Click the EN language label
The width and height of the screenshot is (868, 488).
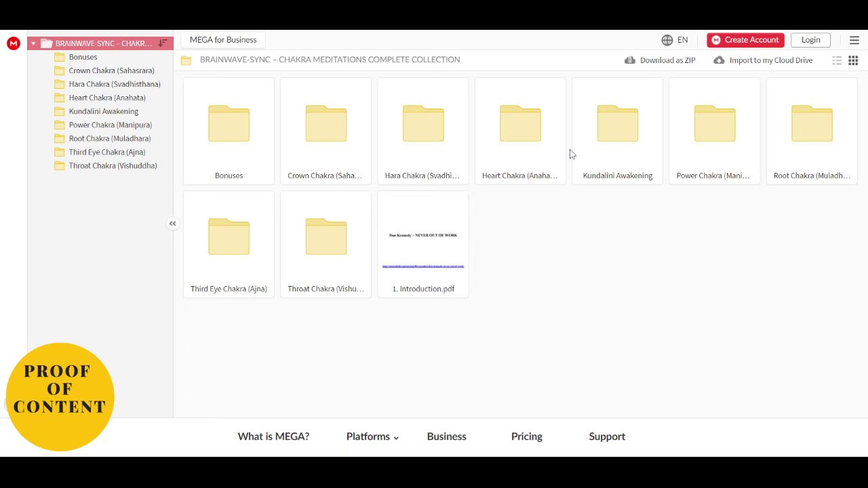point(683,40)
